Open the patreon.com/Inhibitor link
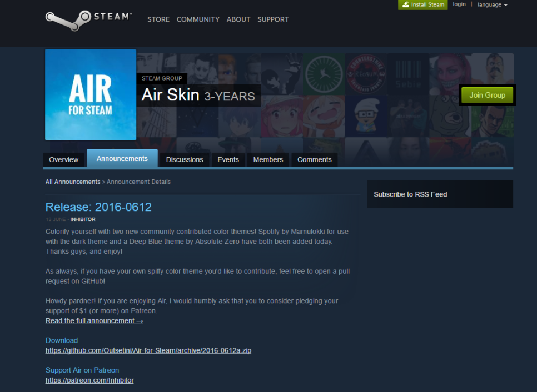This screenshot has width=537, height=392. point(89,380)
